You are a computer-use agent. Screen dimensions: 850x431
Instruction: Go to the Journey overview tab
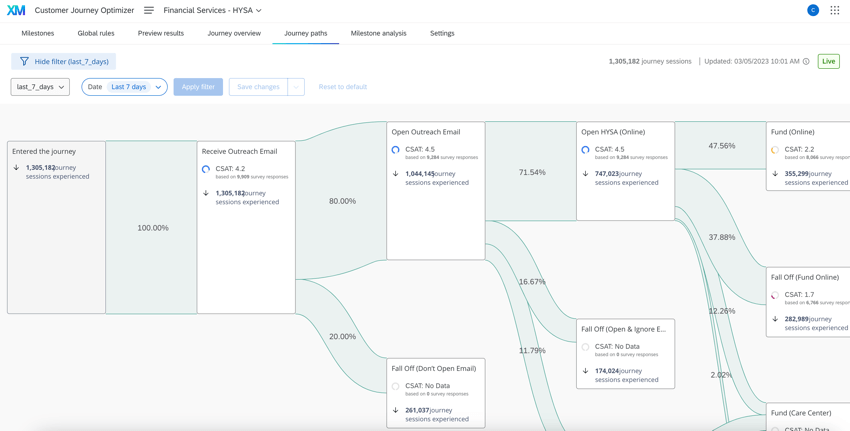[x=234, y=33]
